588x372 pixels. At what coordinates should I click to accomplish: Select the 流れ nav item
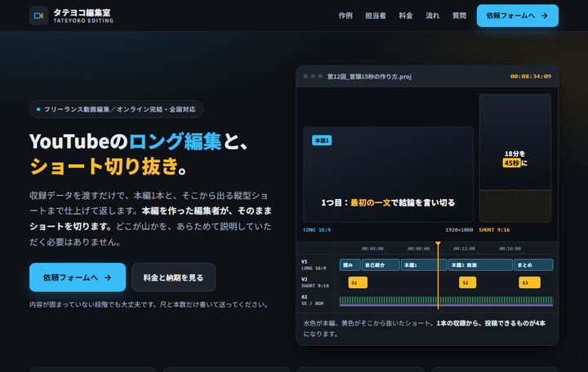tap(432, 15)
